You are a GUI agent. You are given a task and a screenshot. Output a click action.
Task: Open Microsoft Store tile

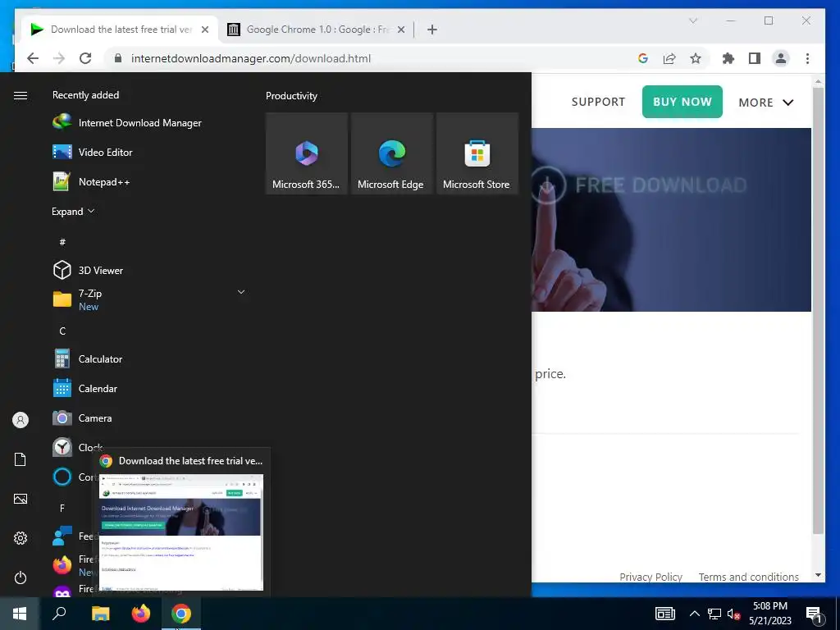click(x=477, y=153)
